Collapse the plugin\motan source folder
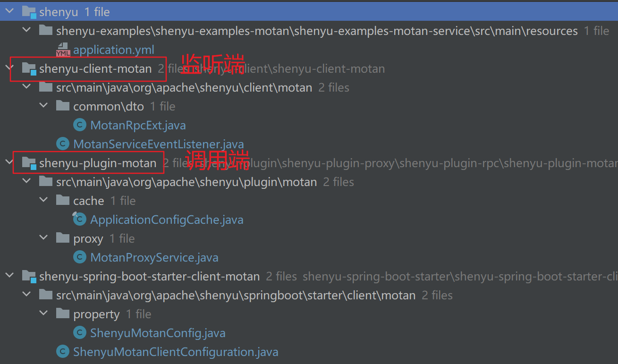The width and height of the screenshot is (618, 364). (26, 182)
